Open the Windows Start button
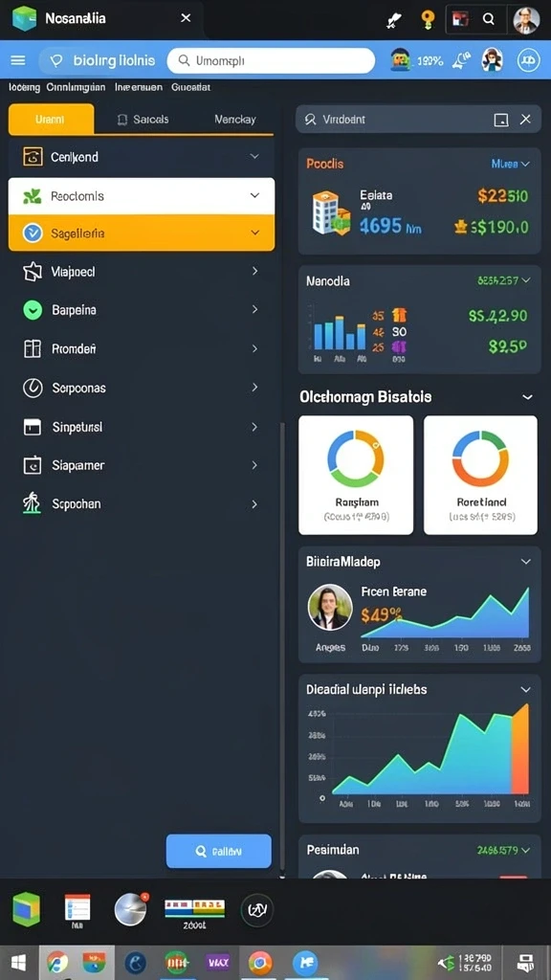The image size is (551, 980). click(x=19, y=963)
